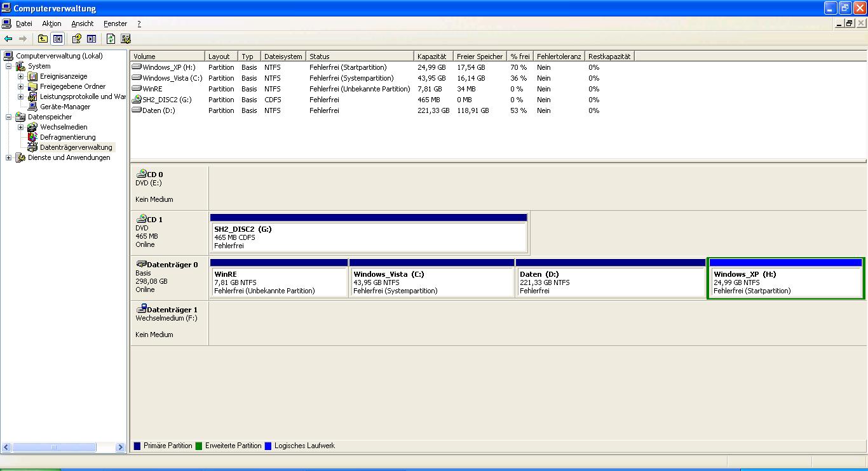Click the Windows_Vista (C:) volume drive icon
Viewport: 868px width, 471px height.
pos(137,78)
